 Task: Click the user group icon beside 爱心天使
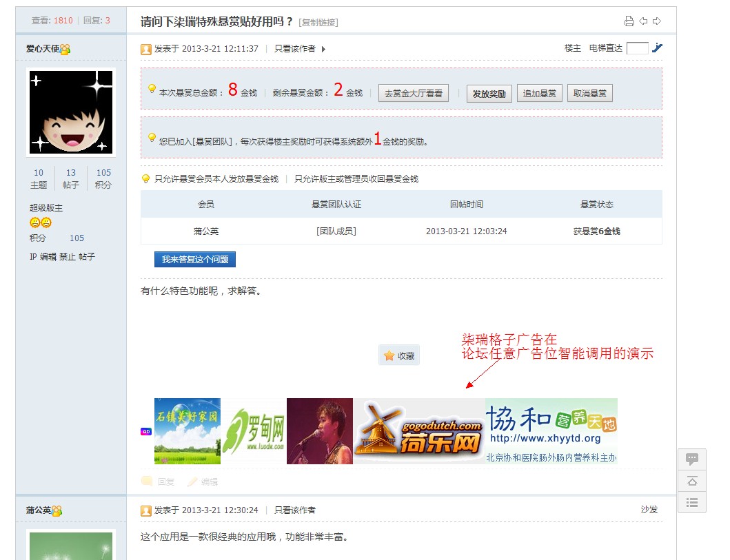[x=65, y=49]
